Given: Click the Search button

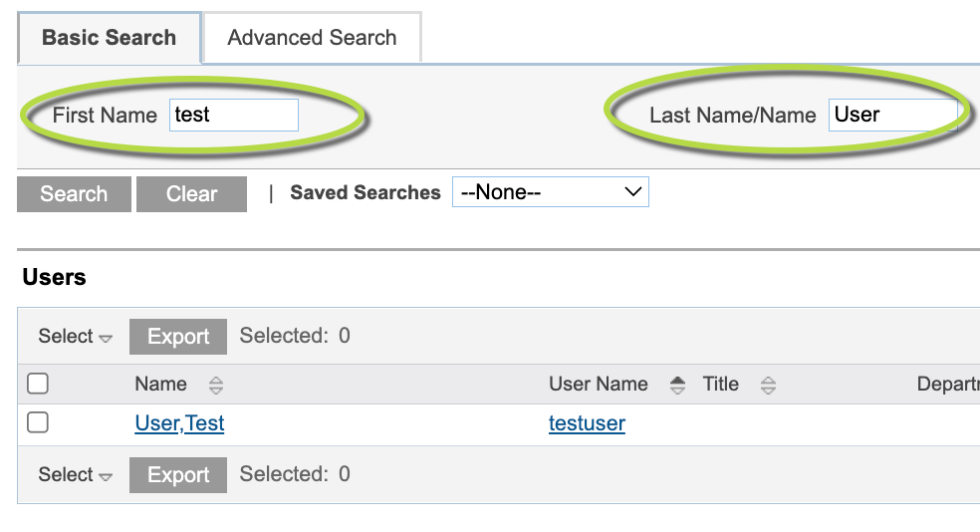Looking at the screenshot, I should pyautogui.click(x=74, y=194).
